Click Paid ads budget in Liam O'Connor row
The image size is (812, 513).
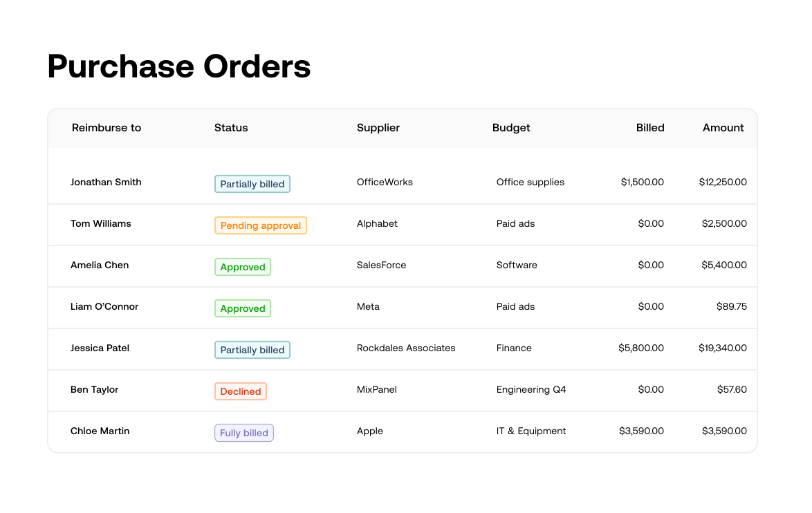point(515,306)
